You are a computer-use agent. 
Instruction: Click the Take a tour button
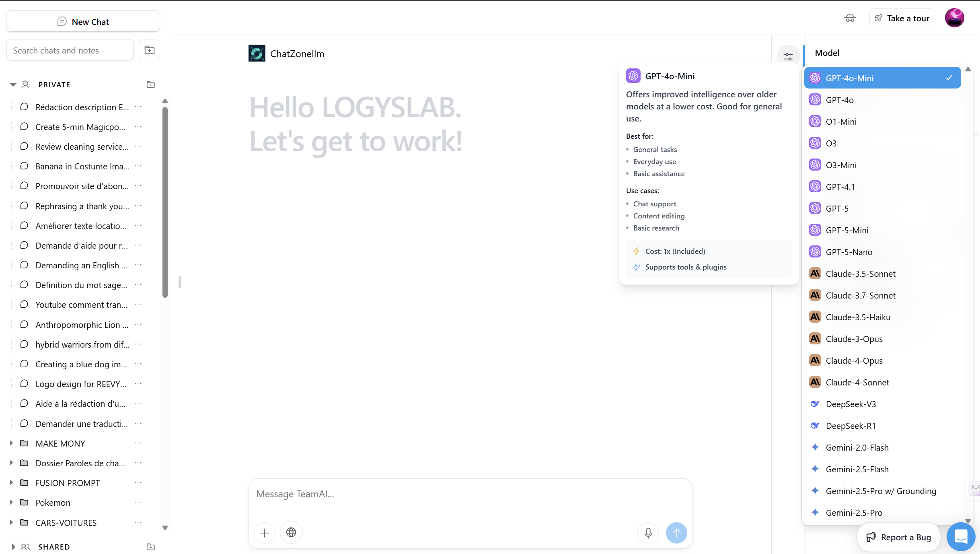902,18
